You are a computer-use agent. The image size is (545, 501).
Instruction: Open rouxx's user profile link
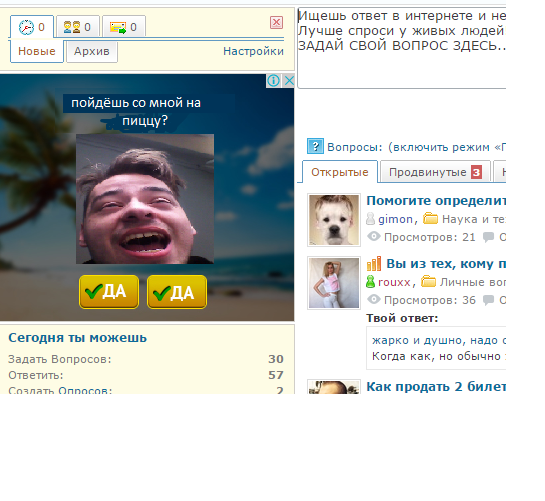[394, 282]
